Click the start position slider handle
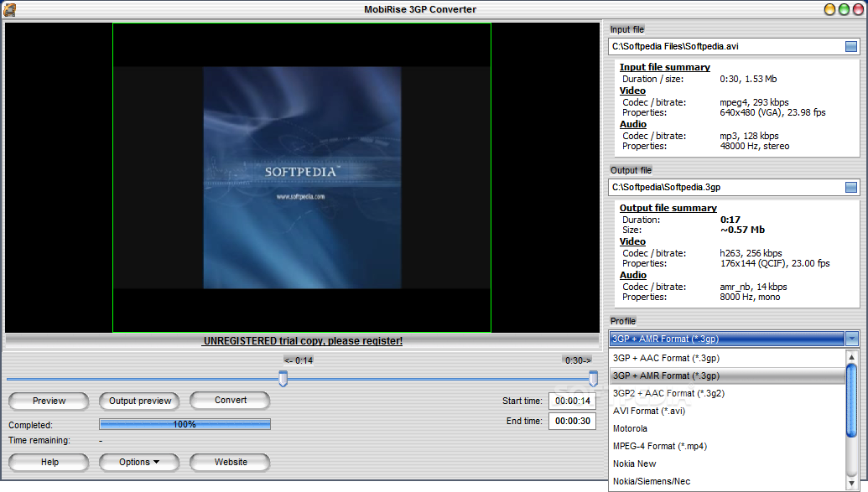Screen dimensions: 868x492 (x=283, y=379)
